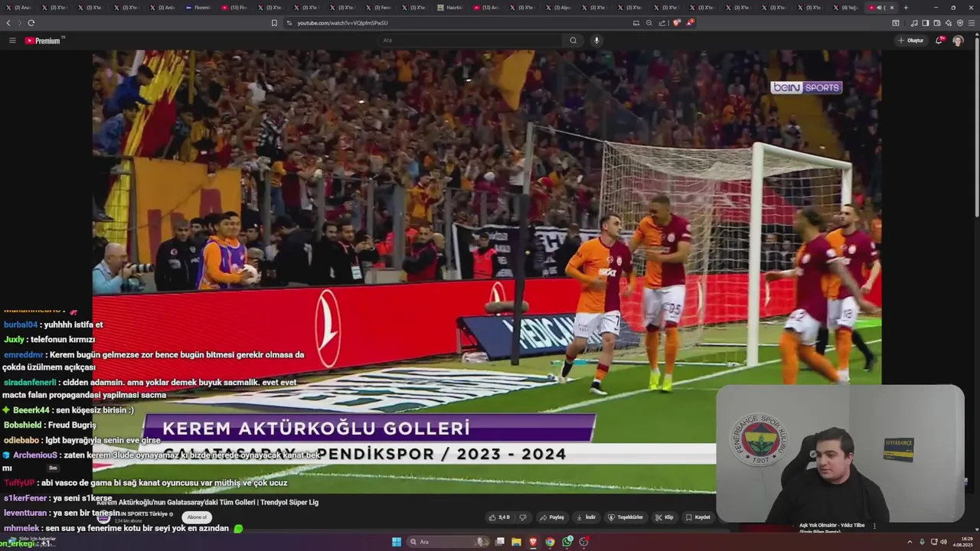
Task: Click the beIN SPORTS watermark on the video
Action: [x=806, y=87]
